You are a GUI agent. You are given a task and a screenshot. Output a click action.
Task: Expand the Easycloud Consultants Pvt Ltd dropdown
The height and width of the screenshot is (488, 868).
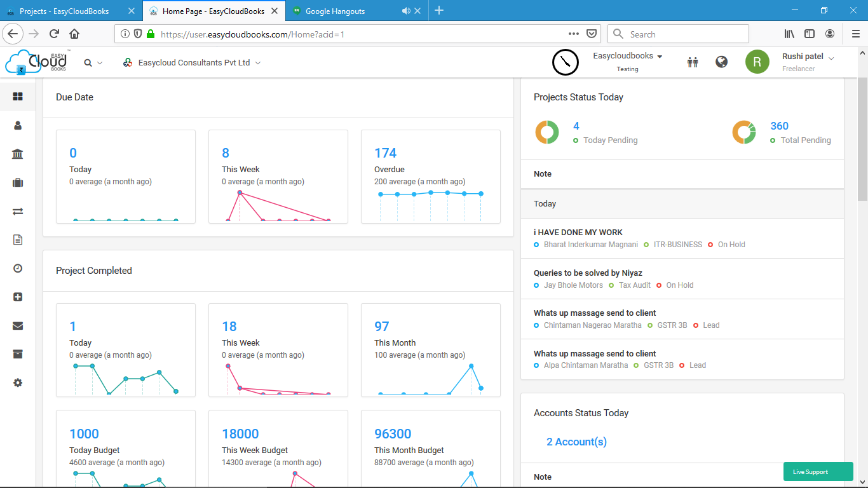point(192,63)
